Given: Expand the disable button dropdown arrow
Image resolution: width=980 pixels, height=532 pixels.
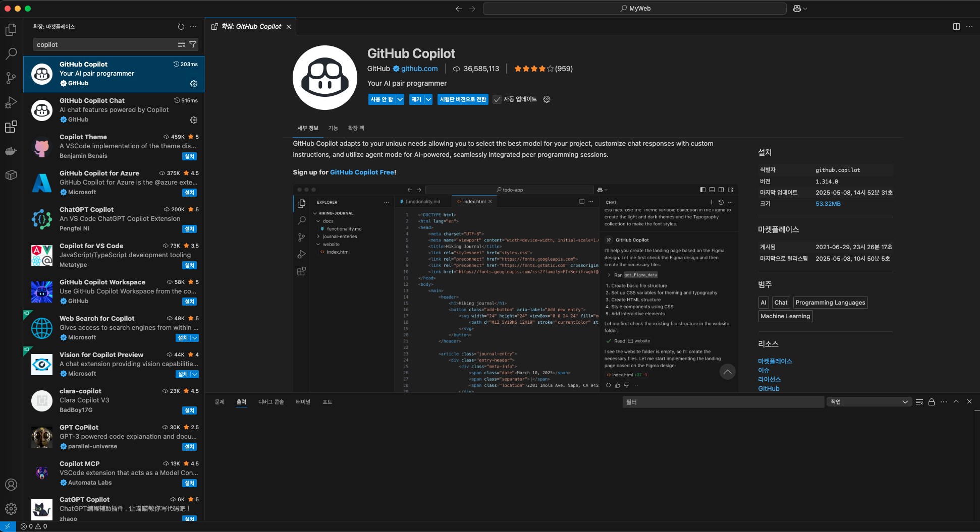Looking at the screenshot, I should click(x=400, y=99).
